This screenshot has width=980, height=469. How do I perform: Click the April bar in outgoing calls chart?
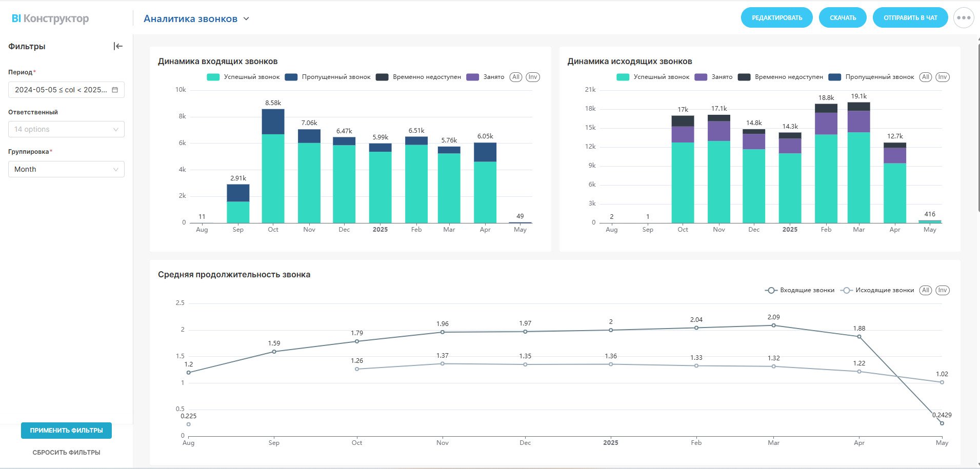[x=895, y=182]
